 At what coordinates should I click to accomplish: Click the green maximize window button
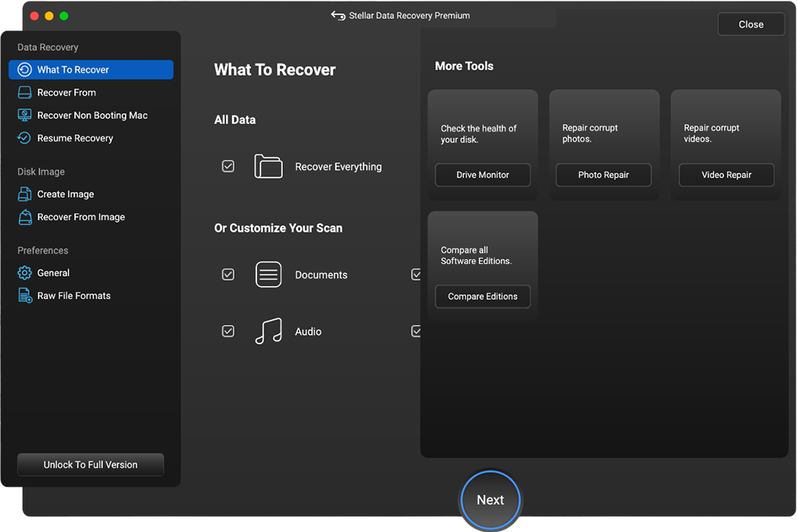pyautogui.click(x=64, y=16)
